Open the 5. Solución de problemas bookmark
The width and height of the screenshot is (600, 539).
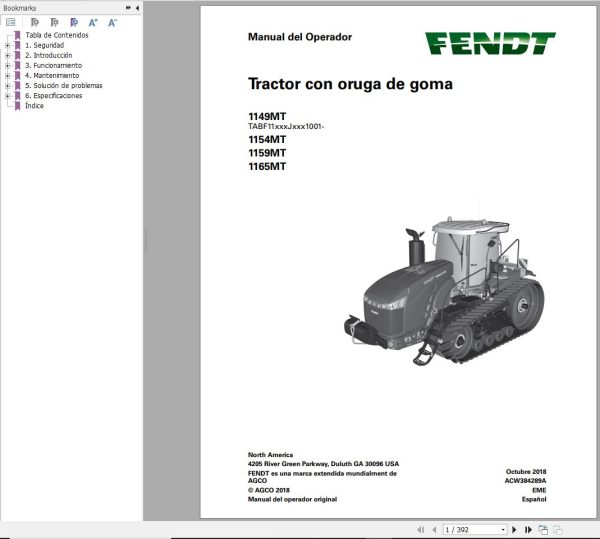click(x=64, y=86)
